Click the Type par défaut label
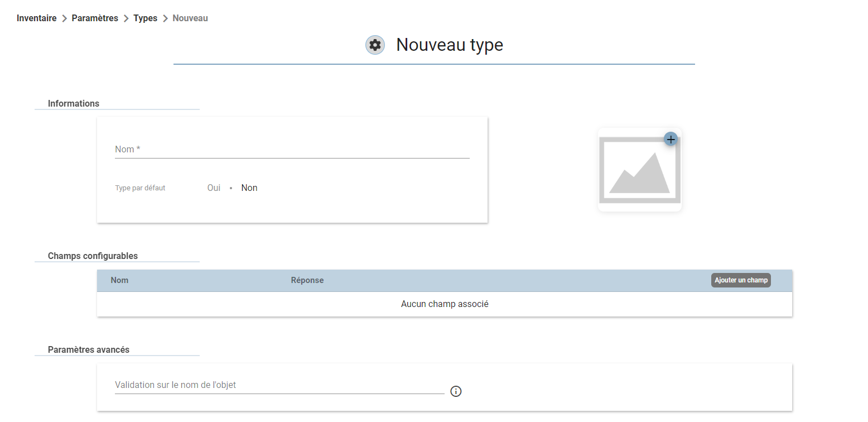The height and width of the screenshot is (422, 868). click(x=140, y=188)
